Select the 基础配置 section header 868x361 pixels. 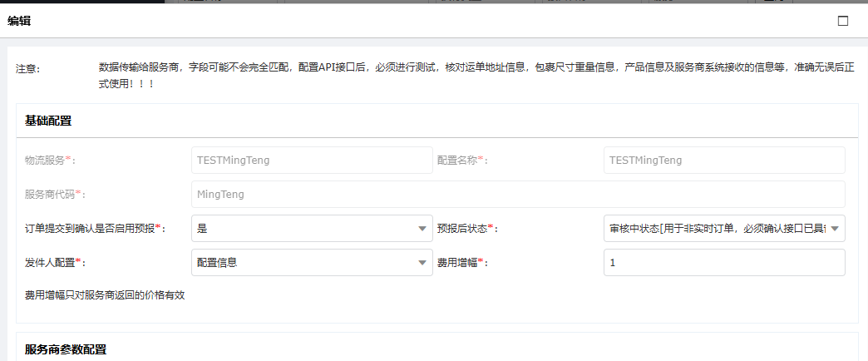pos(48,121)
